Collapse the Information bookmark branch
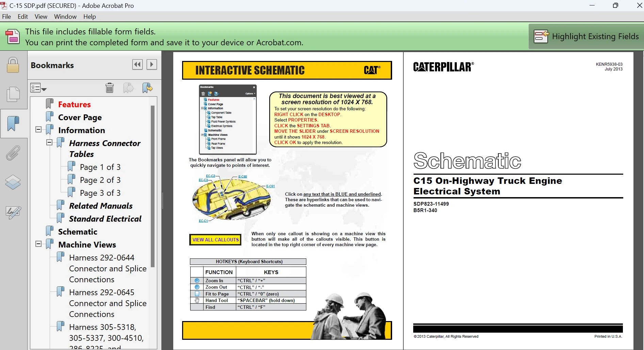The image size is (644, 350). pos(38,129)
